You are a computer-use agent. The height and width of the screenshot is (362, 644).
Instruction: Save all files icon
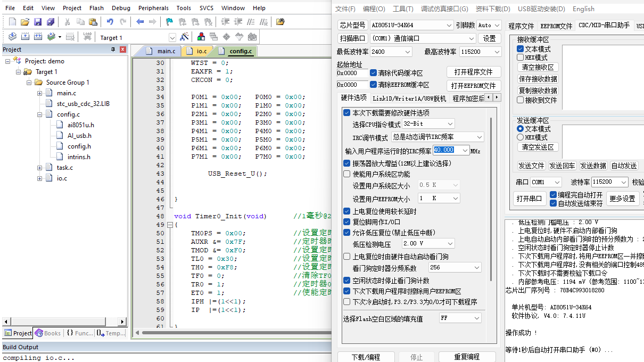[51, 22]
